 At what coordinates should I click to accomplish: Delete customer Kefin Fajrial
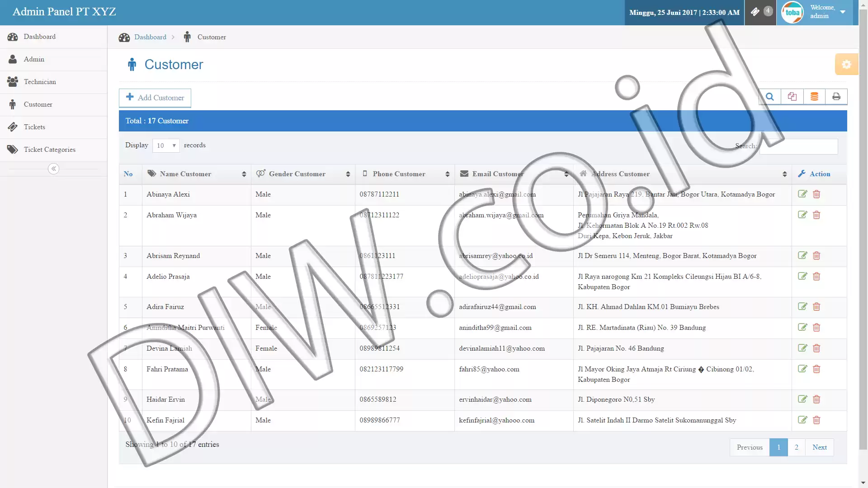coord(816,420)
